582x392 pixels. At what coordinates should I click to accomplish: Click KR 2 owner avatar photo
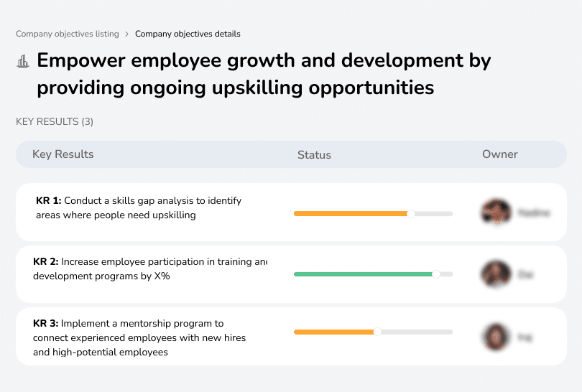pos(496,274)
